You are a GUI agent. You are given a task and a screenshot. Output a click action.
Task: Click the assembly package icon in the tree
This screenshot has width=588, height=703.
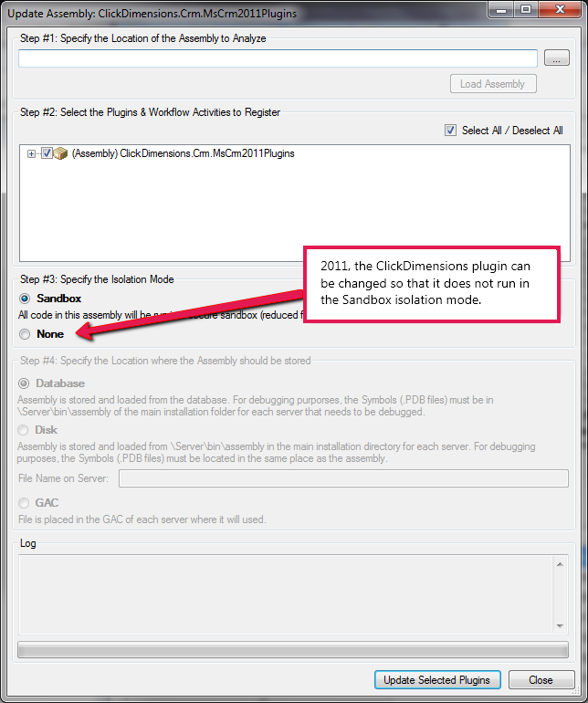[x=60, y=153]
